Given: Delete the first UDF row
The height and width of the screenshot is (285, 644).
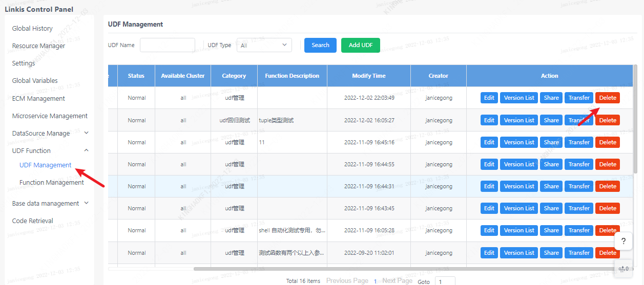Looking at the screenshot, I should [x=607, y=98].
